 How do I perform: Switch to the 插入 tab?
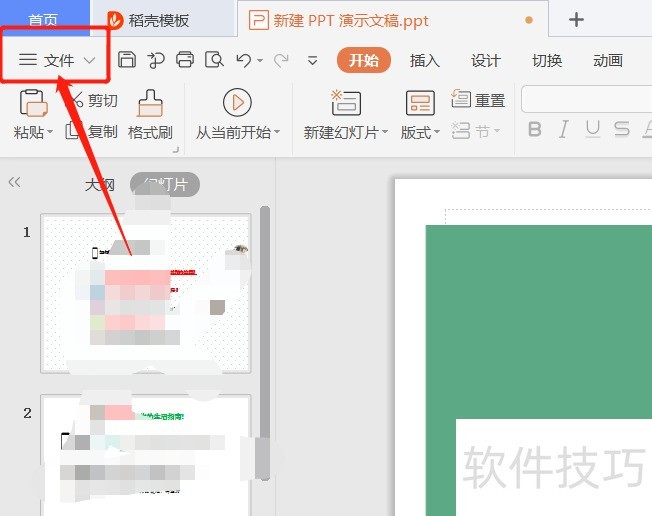click(x=425, y=61)
